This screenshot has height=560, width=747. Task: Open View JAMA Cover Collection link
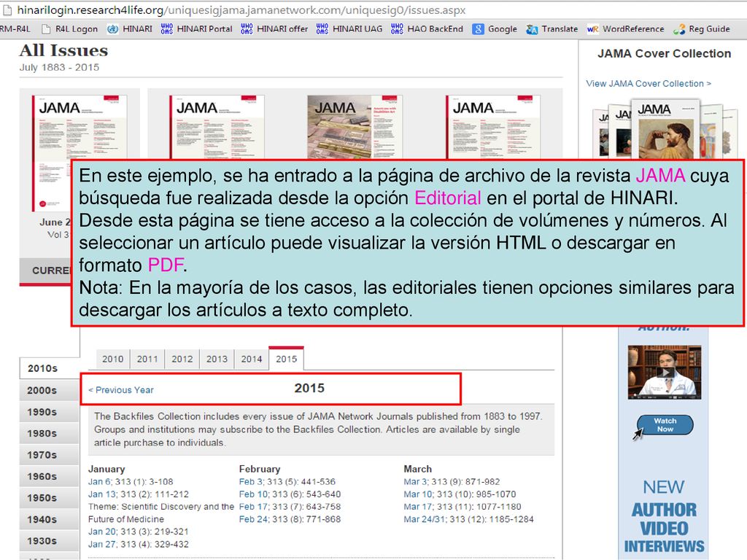pyautogui.click(x=649, y=83)
